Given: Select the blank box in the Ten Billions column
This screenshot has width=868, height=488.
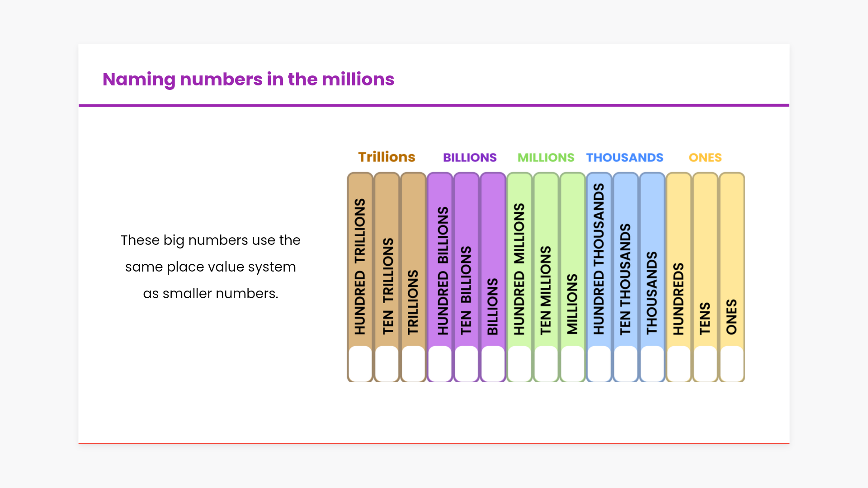Looking at the screenshot, I should pyautogui.click(x=467, y=364).
